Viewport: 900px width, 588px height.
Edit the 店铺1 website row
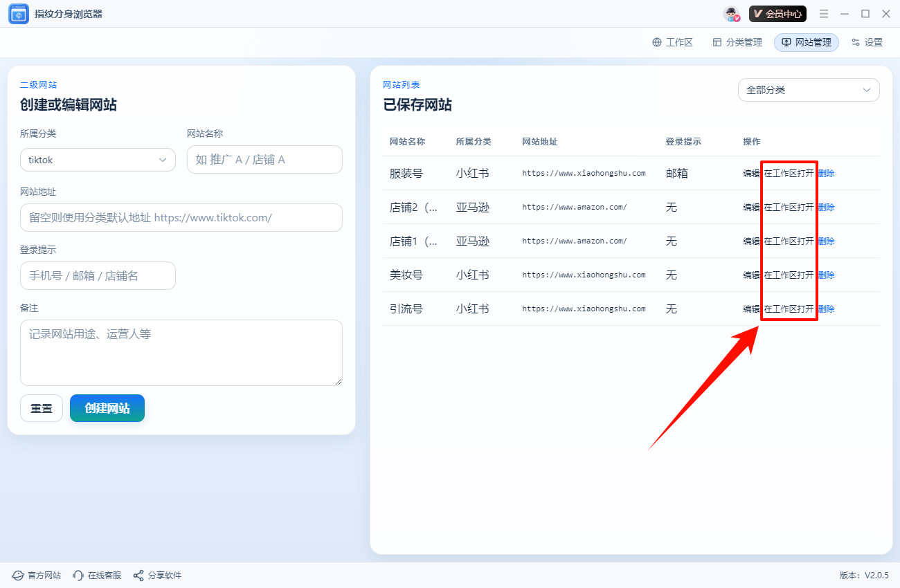click(x=751, y=241)
